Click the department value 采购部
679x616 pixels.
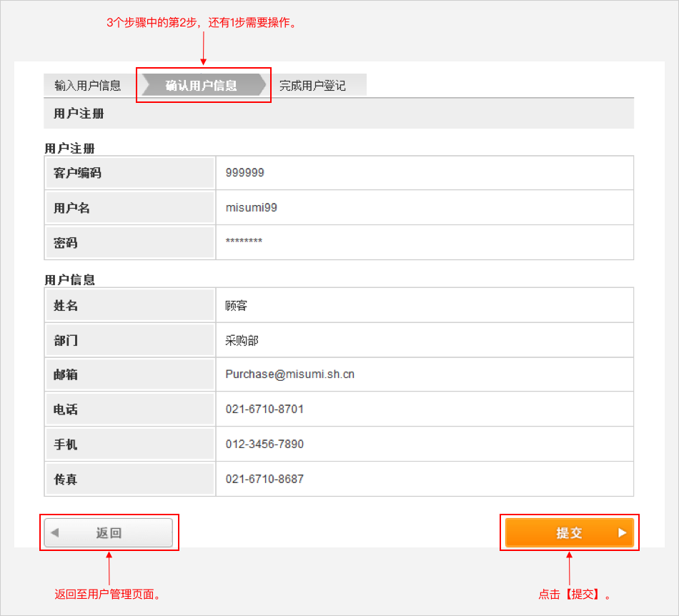point(242,341)
